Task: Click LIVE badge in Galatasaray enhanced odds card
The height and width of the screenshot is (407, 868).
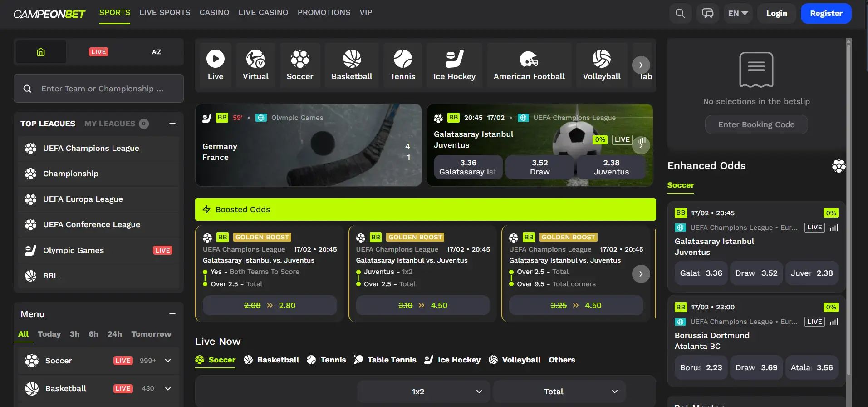Action: pyautogui.click(x=814, y=228)
